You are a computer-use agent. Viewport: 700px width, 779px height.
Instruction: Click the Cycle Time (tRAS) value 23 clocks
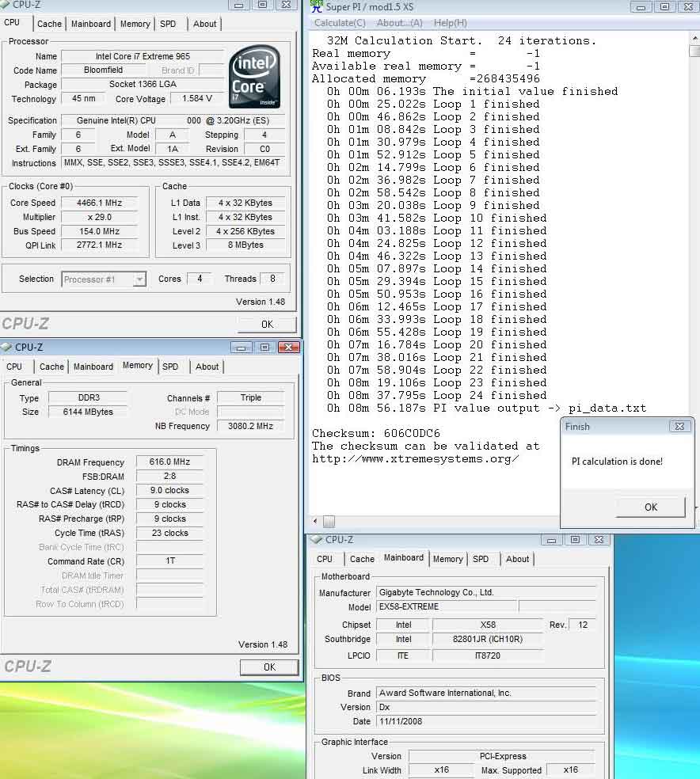click(x=170, y=533)
